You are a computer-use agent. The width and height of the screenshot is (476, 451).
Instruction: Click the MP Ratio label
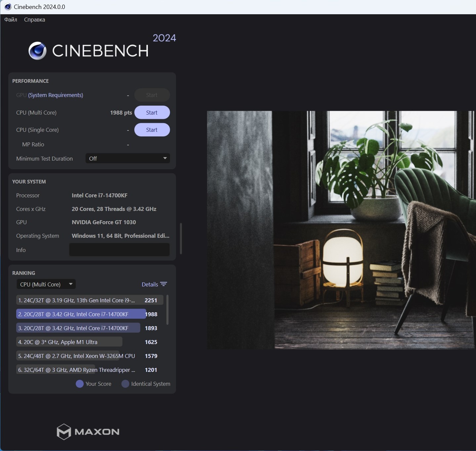click(33, 144)
